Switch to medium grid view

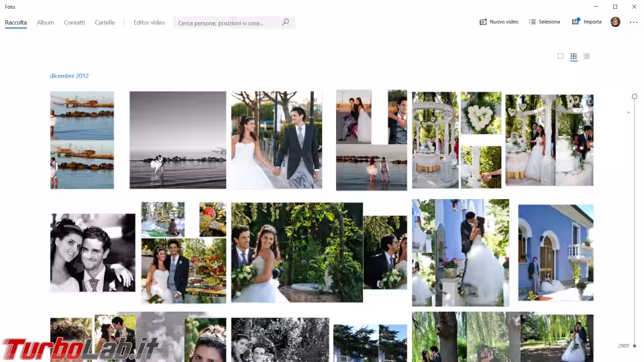pyautogui.click(x=574, y=56)
